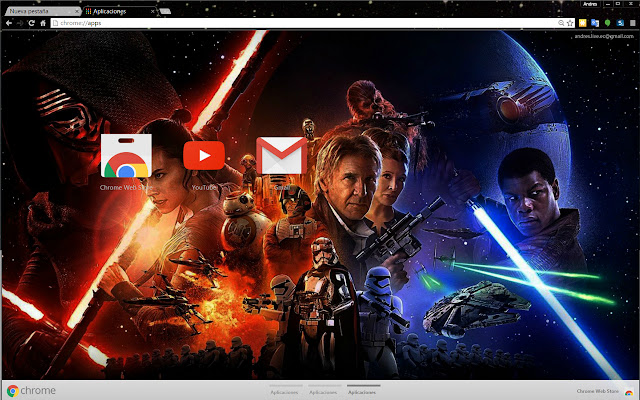Viewport: 640px width, 400px height.
Task: Click the zoom magnifier icon in address bar
Action: (x=561, y=23)
